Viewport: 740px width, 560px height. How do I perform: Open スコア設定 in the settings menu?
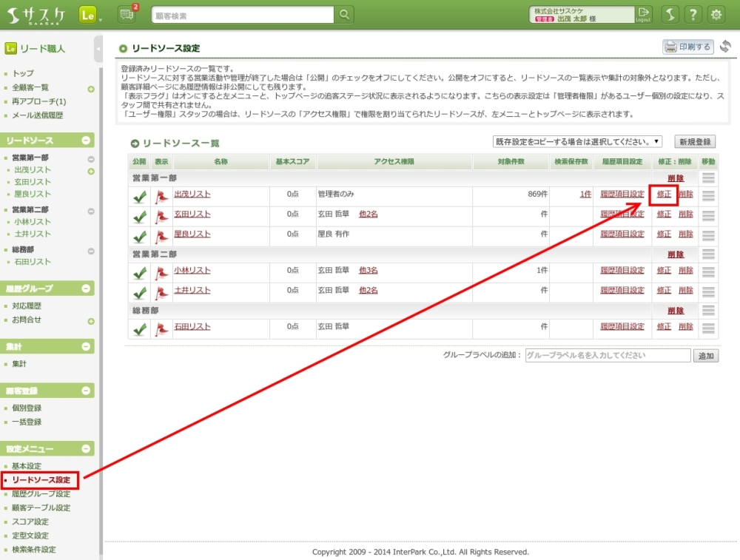[x=30, y=522]
